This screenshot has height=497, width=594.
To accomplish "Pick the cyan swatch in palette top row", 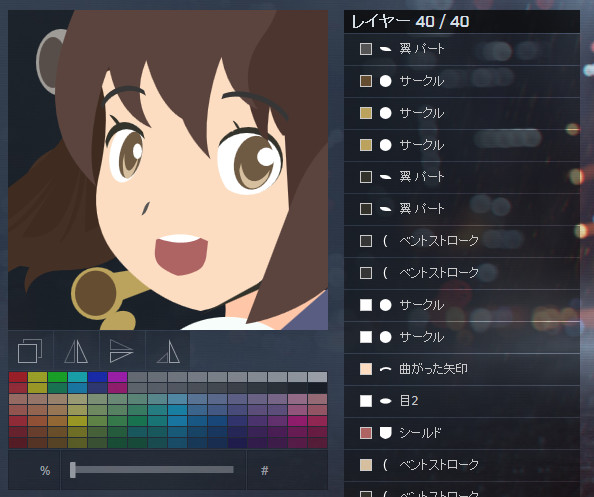I will click(x=78, y=377).
